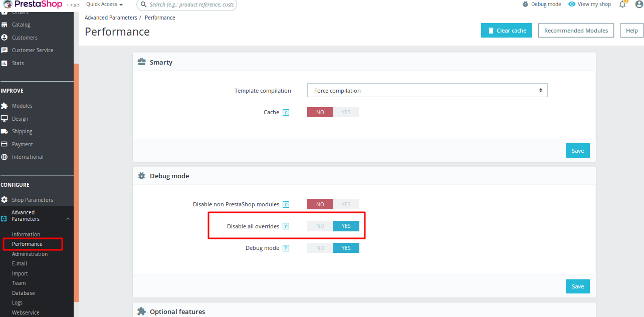Screen dimensions: 644x317
Task: Click the Debug mode panel bug icon
Action: 142,176
